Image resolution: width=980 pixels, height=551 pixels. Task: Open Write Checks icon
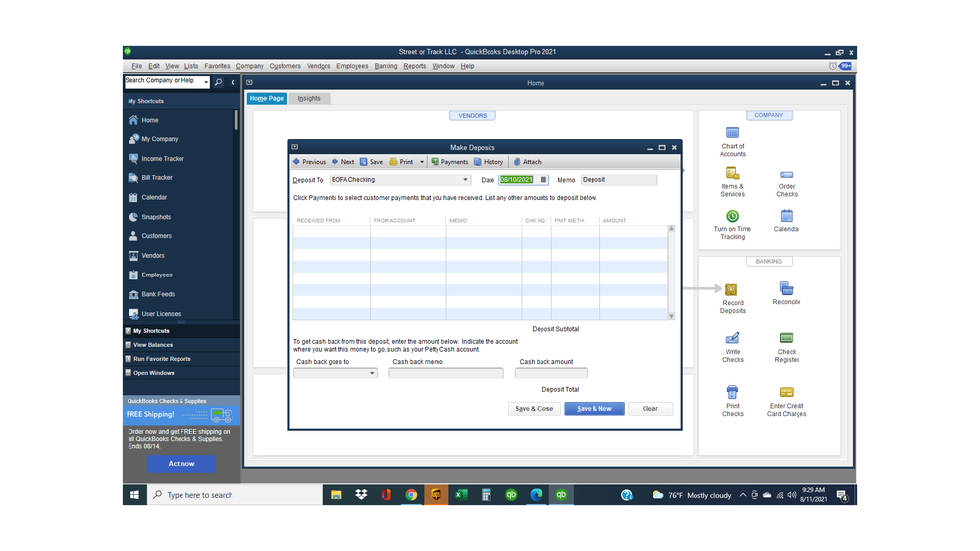click(732, 338)
